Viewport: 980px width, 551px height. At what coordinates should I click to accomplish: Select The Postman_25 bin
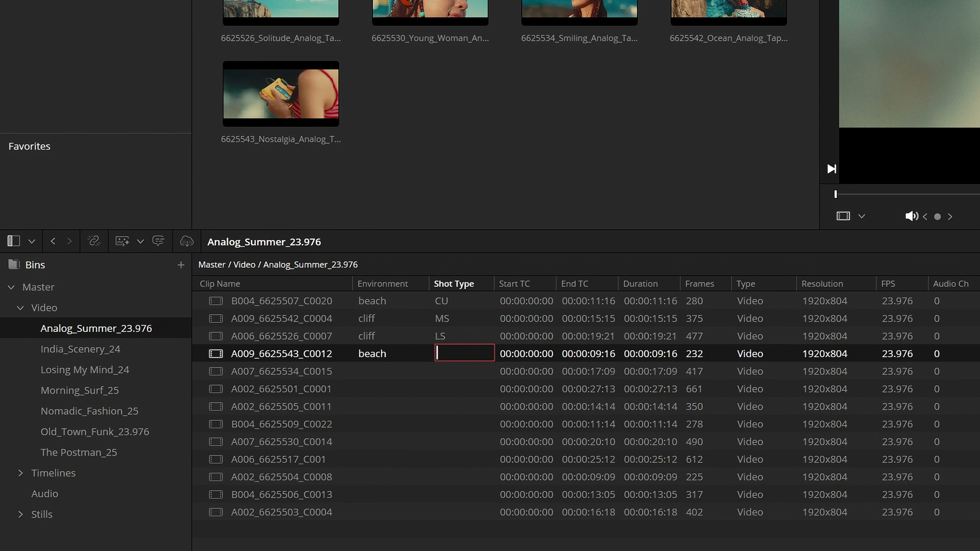coord(78,453)
